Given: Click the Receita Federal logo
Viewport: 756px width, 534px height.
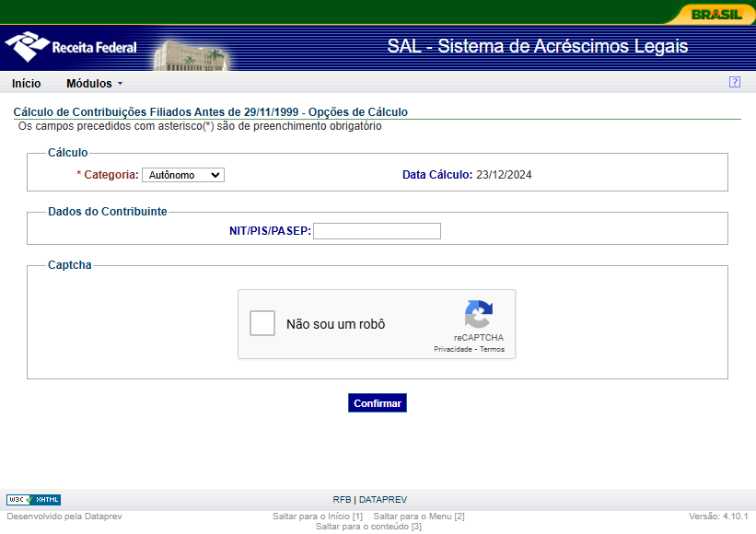Looking at the screenshot, I should [71, 47].
